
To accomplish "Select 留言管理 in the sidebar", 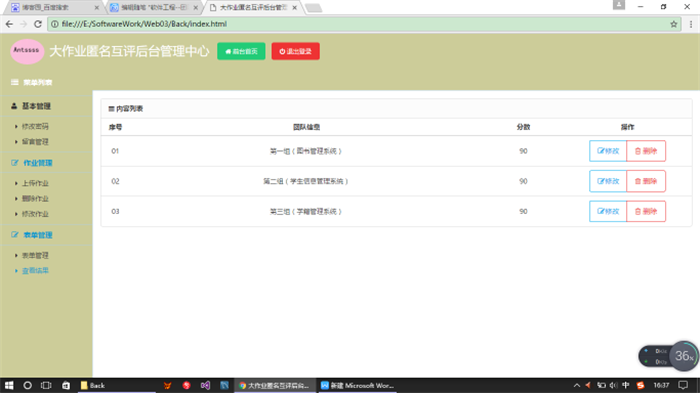I will pyautogui.click(x=35, y=142).
